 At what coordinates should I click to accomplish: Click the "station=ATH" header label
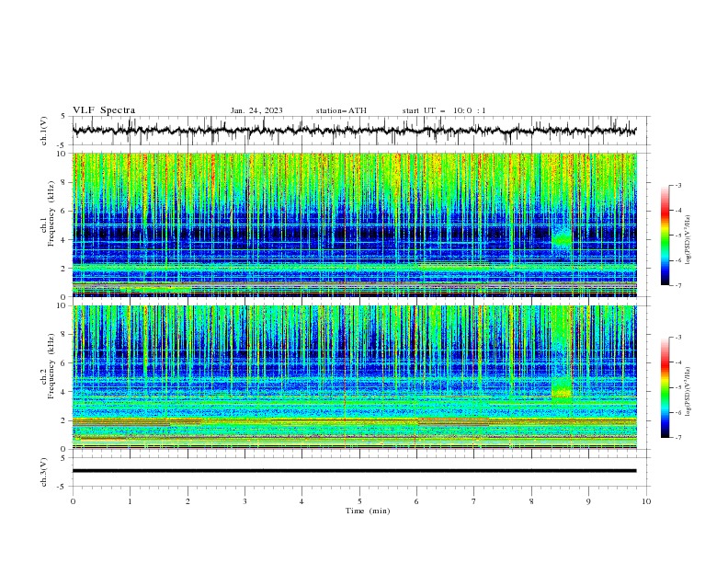(341, 110)
